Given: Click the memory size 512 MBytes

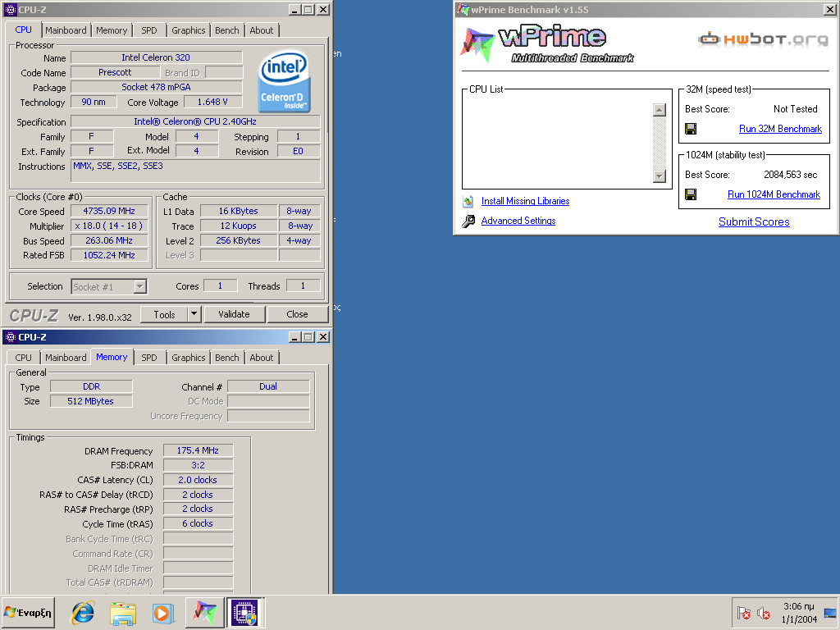Looking at the screenshot, I should point(90,401).
